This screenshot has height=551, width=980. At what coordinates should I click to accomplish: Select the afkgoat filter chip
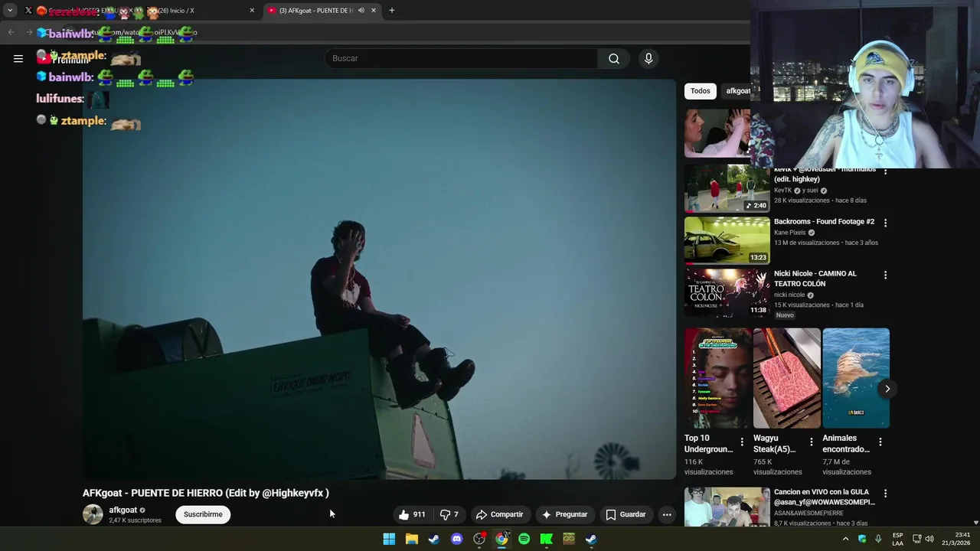pos(738,91)
